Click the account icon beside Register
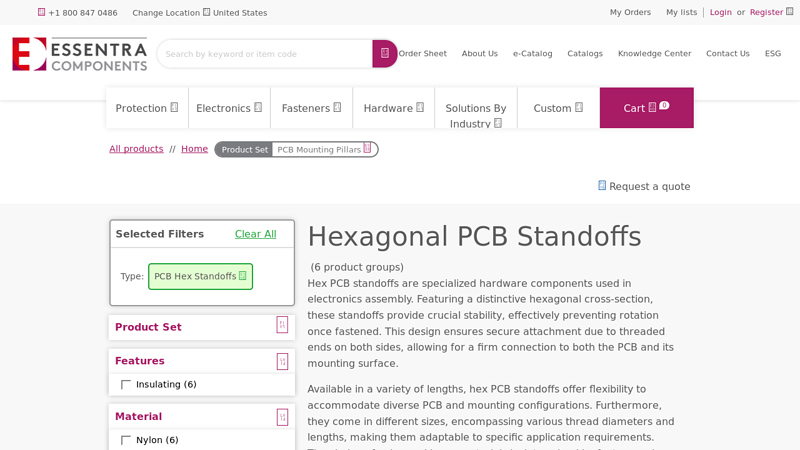Image resolution: width=800 pixels, height=450 pixels. point(790,12)
